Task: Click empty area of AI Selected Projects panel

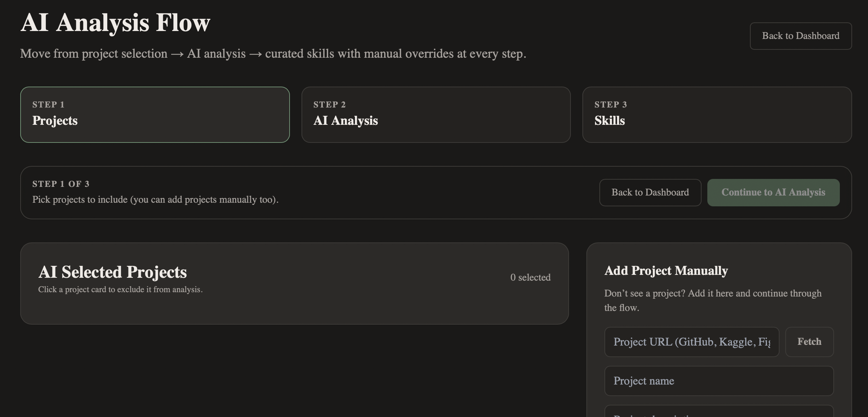Action: pyautogui.click(x=343, y=307)
